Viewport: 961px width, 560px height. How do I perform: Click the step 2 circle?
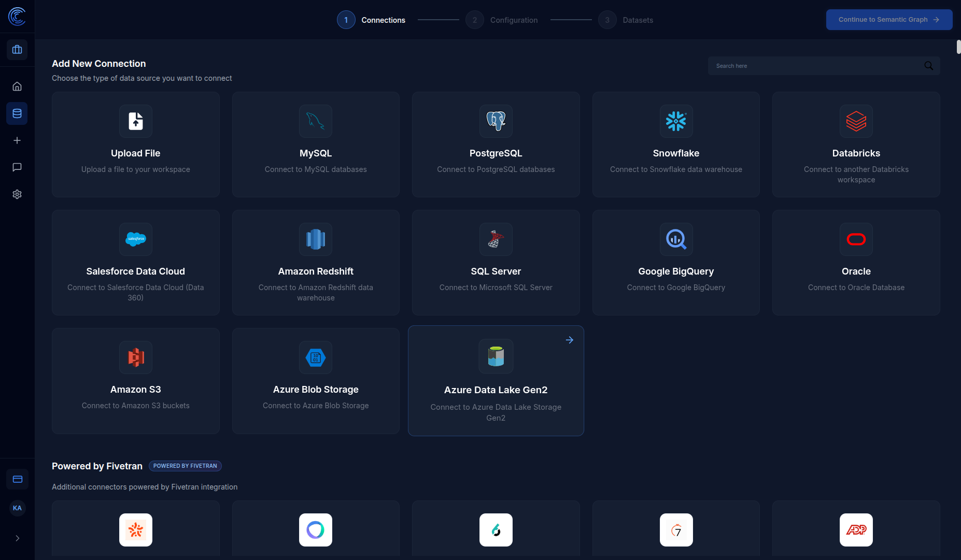click(475, 20)
